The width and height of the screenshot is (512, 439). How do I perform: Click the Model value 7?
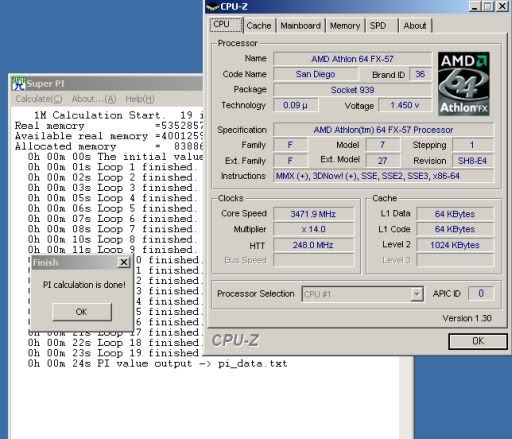tap(383, 145)
